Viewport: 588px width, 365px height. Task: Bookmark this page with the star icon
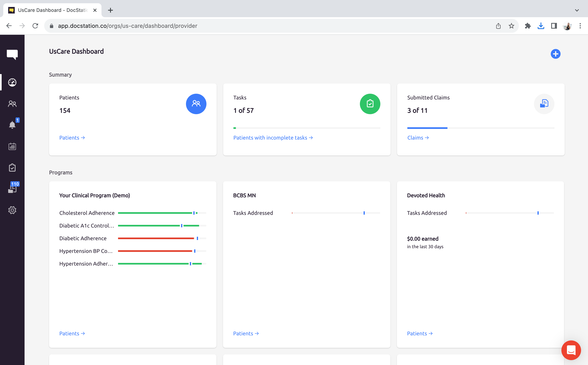[511, 26]
